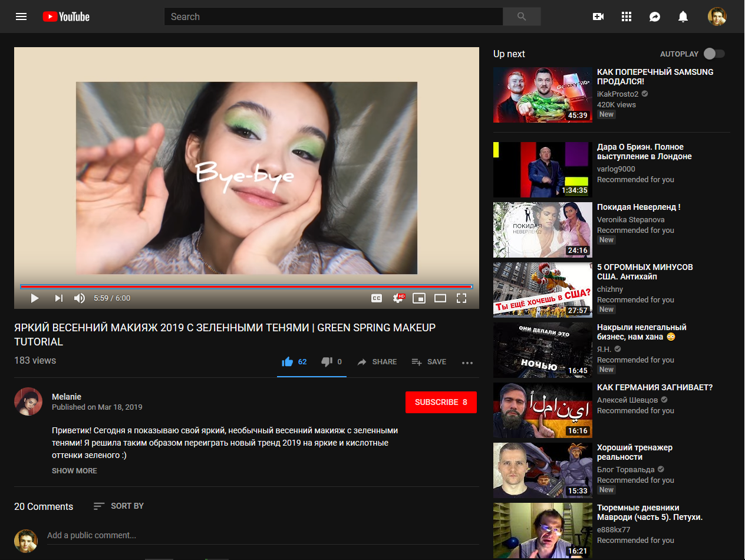
Task: Open the SORT BY comments dropdown
Action: pyautogui.click(x=118, y=506)
